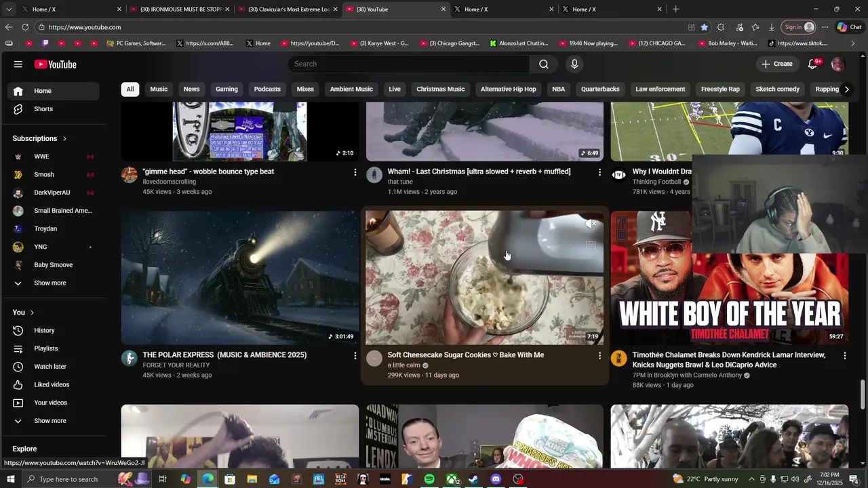Open the White Boy of the Year thumbnail
Viewport: 868px width, 488px height.
[730, 278]
